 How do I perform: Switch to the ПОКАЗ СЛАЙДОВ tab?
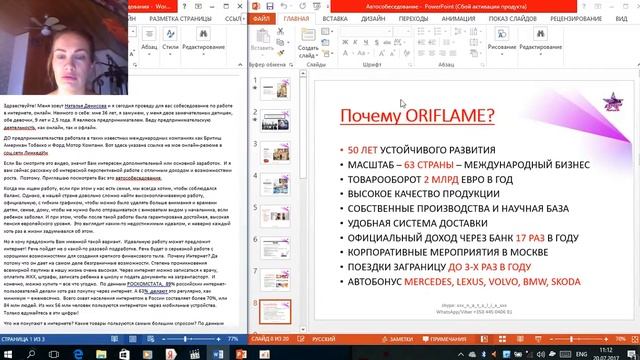tap(512, 19)
